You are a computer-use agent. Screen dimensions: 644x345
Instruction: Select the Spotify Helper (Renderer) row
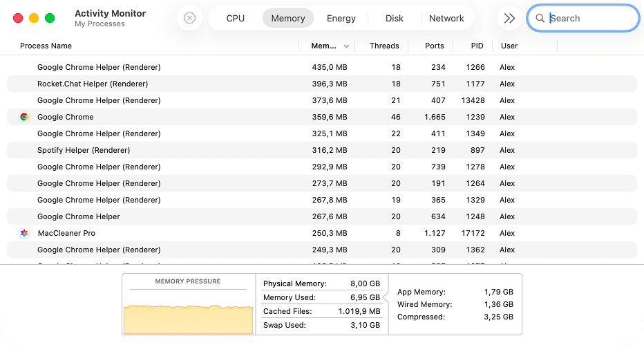click(322, 150)
